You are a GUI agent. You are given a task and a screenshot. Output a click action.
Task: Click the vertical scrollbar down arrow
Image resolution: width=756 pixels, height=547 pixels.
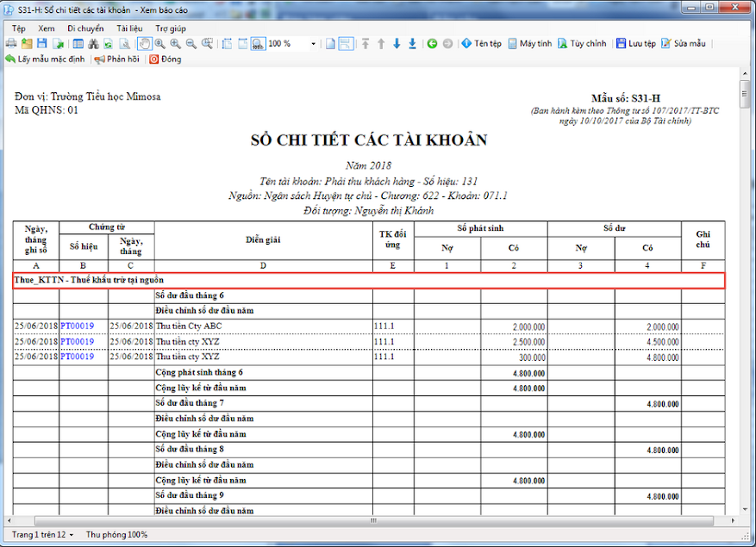pyautogui.click(x=745, y=509)
